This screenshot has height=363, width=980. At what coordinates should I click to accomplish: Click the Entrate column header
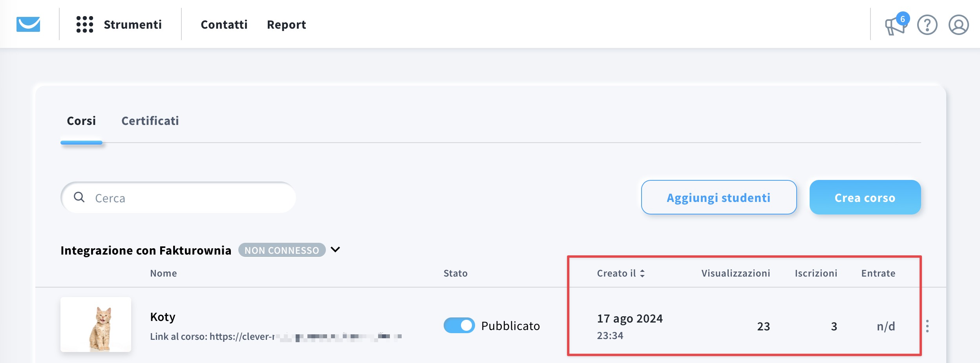[878, 273]
